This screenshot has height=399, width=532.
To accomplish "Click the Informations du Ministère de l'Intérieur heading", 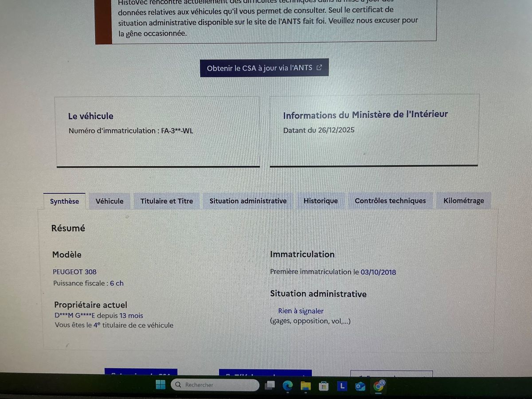I will tap(365, 115).
